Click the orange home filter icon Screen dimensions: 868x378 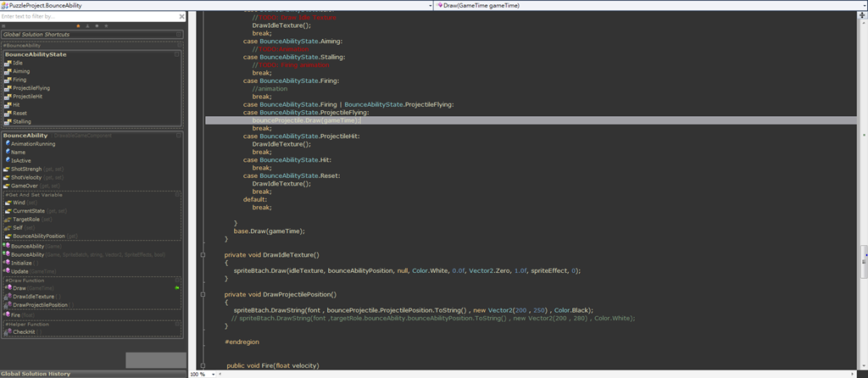pyautogui.click(x=78, y=26)
